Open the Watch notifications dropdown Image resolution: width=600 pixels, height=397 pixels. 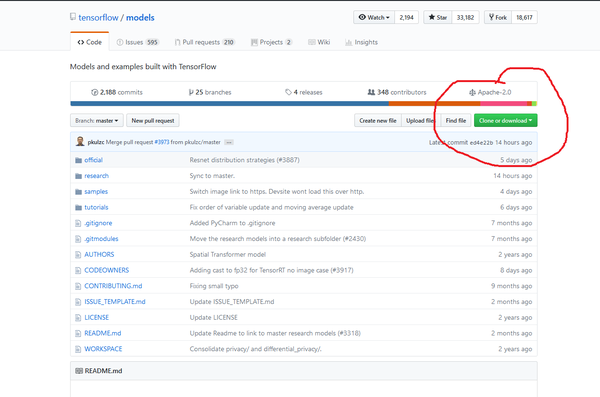[x=374, y=17]
